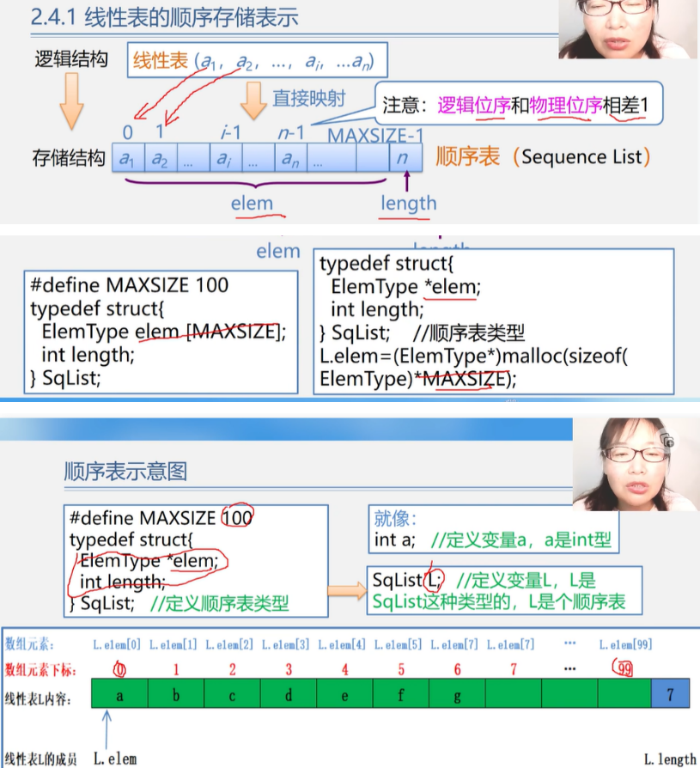The image size is (700, 768).
Task: Click the 'L.elem[3]' header
Action: point(286,644)
